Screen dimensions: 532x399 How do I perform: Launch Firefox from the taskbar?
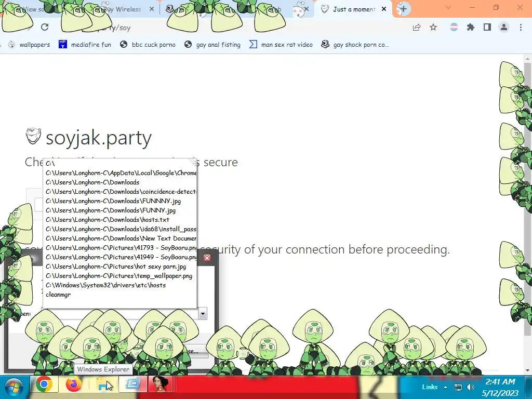coord(74,385)
